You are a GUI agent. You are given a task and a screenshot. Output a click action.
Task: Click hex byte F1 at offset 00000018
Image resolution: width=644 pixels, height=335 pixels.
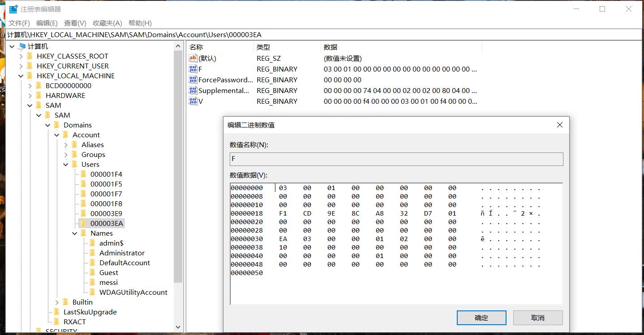(283, 213)
